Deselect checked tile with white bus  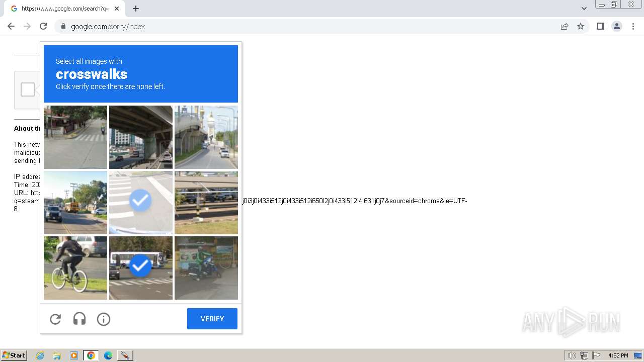pos(141,268)
